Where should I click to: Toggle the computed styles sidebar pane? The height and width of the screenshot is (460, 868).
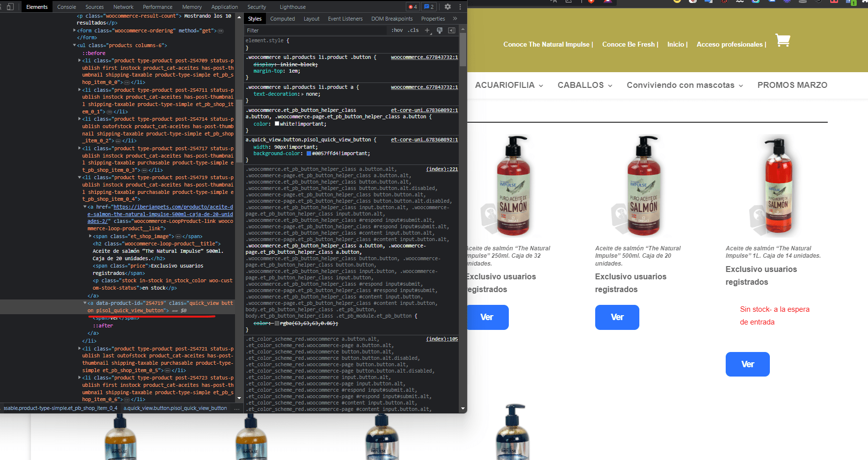451,30
